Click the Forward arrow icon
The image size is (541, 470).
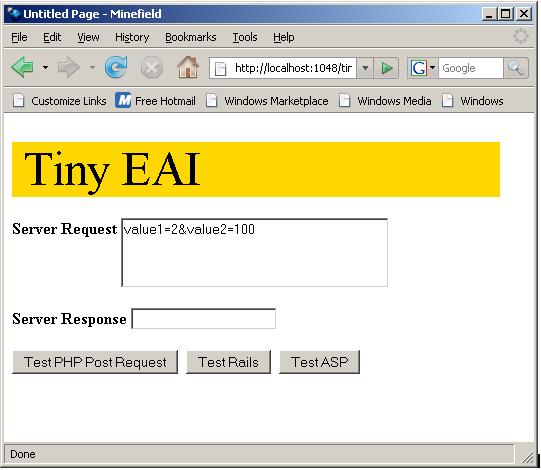pos(69,67)
